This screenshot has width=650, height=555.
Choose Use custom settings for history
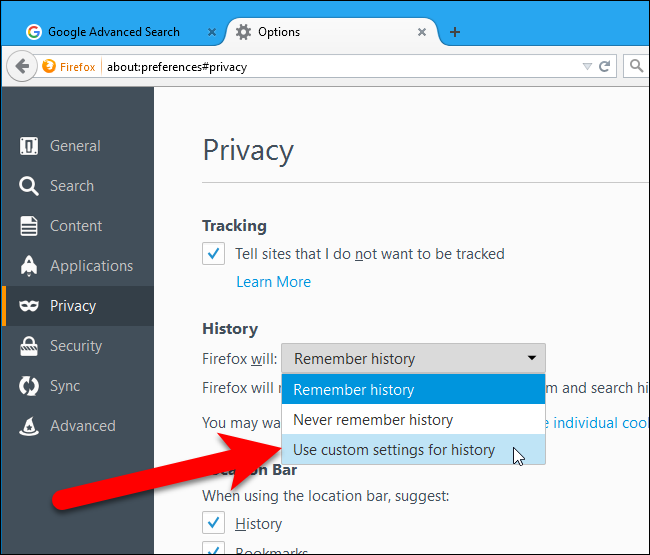413,449
